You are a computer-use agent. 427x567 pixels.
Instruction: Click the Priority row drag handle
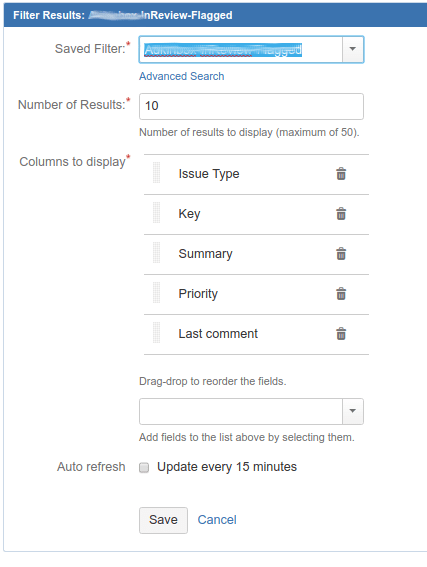click(157, 293)
